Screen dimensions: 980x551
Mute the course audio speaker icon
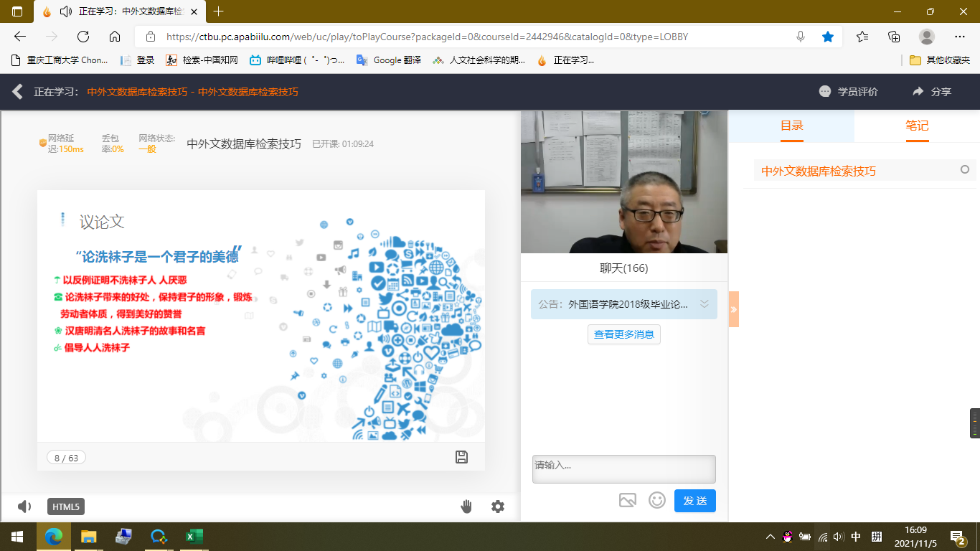(x=24, y=507)
